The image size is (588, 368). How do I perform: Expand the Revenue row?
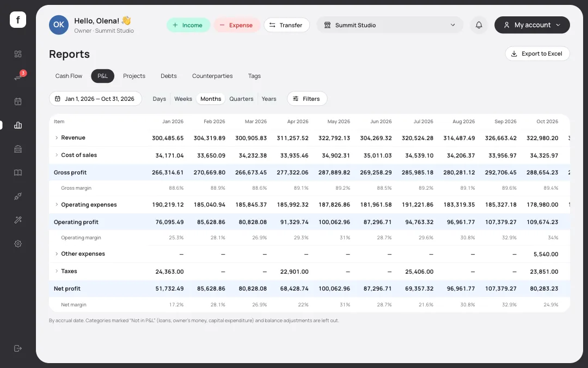(57, 138)
